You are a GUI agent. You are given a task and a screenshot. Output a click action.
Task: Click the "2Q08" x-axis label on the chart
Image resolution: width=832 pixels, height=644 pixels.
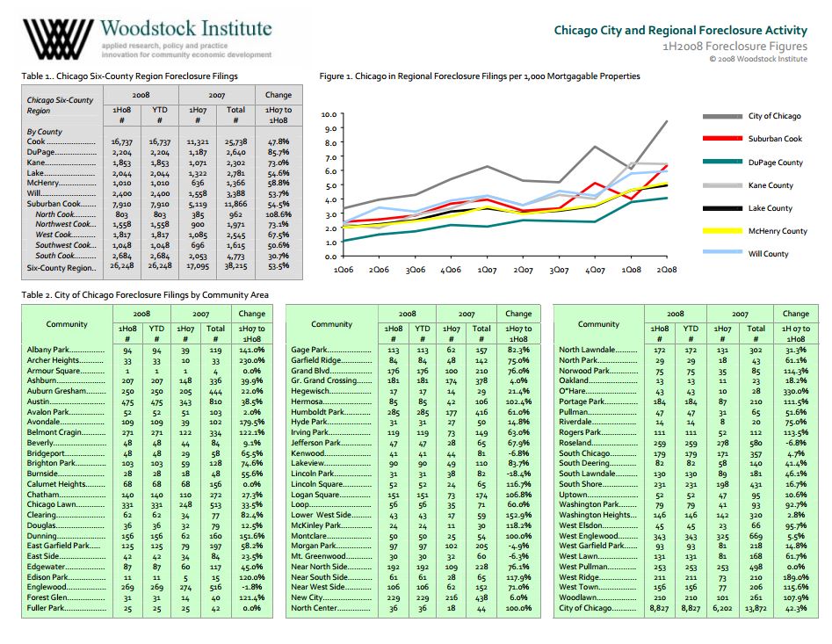point(667,270)
